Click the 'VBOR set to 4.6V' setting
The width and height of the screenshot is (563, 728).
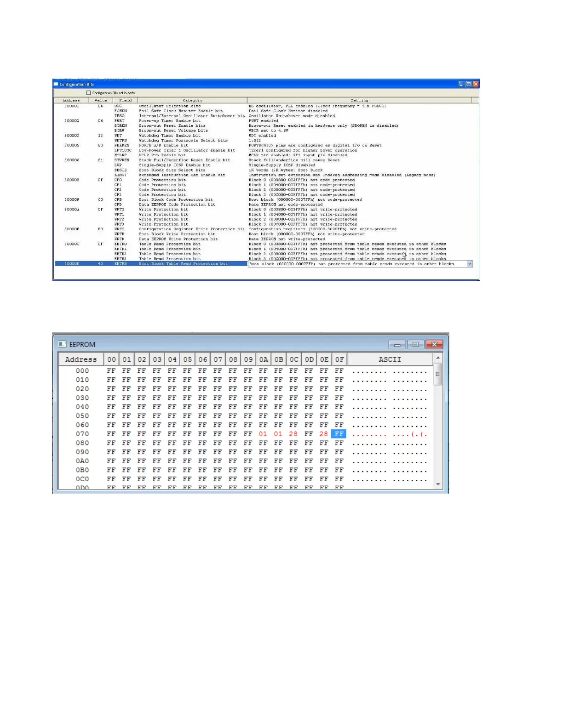pos(269,131)
